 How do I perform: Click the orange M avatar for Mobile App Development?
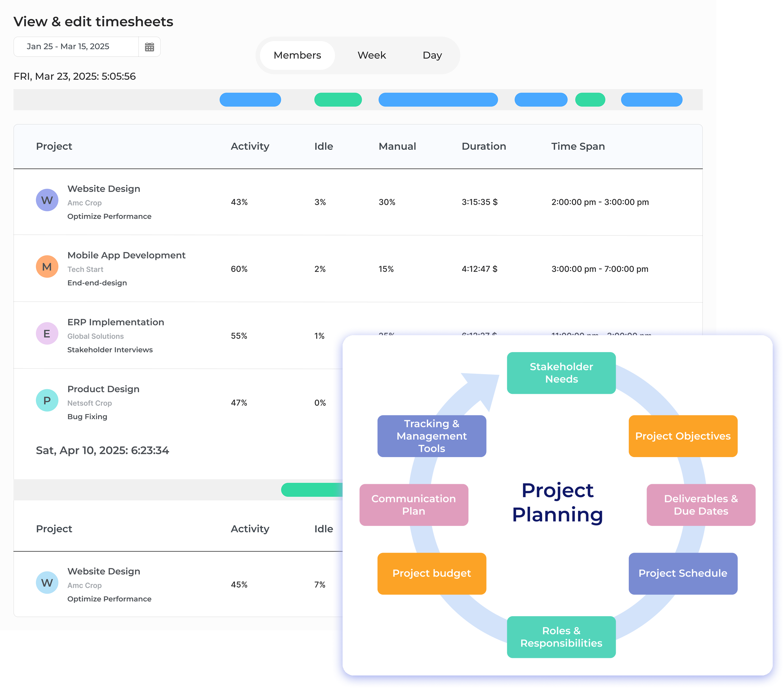47,266
